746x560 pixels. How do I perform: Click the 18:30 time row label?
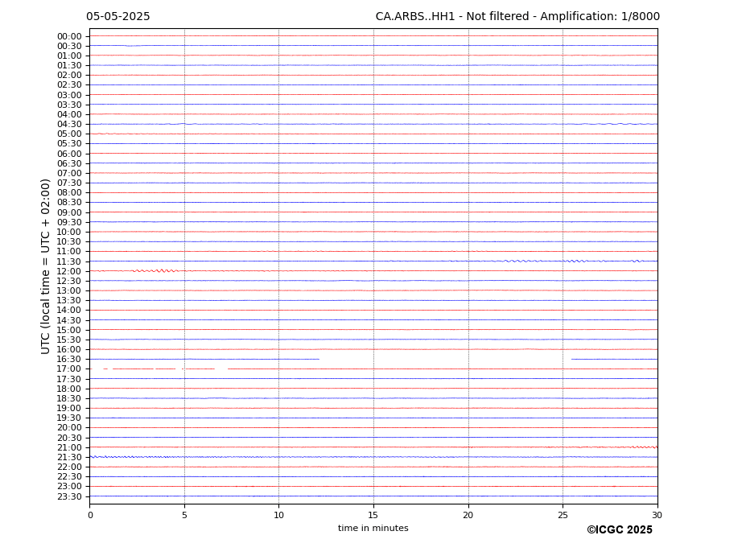[69, 399]
